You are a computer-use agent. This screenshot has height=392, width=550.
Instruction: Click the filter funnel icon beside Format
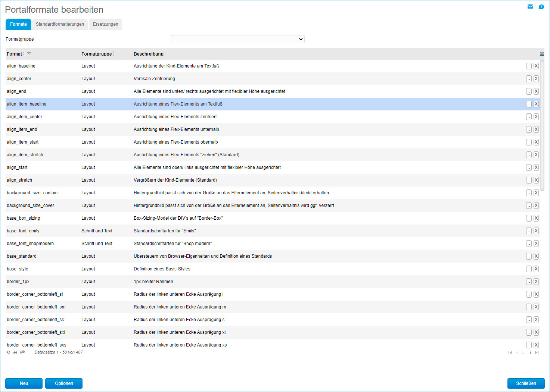tap(29, 54)
